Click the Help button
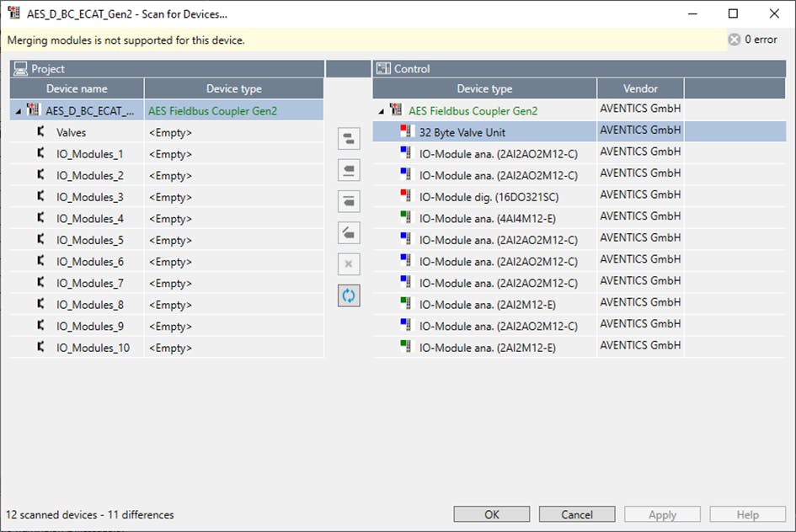The height and width of the screenshot is (532, 796). pyautogui.click(x=747, y=514)
